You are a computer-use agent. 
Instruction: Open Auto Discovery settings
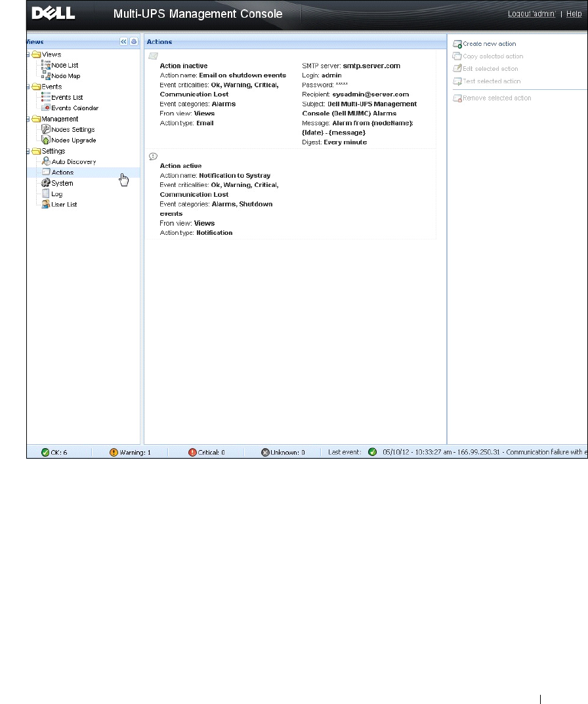pyautogui.click(x=73, y=161)
